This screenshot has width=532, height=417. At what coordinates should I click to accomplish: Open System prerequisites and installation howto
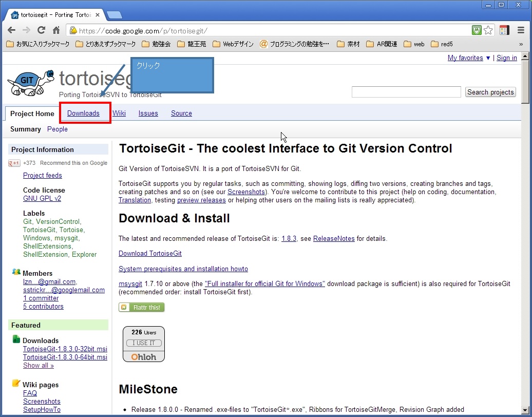pyautogui.click(x=183, y=269)
